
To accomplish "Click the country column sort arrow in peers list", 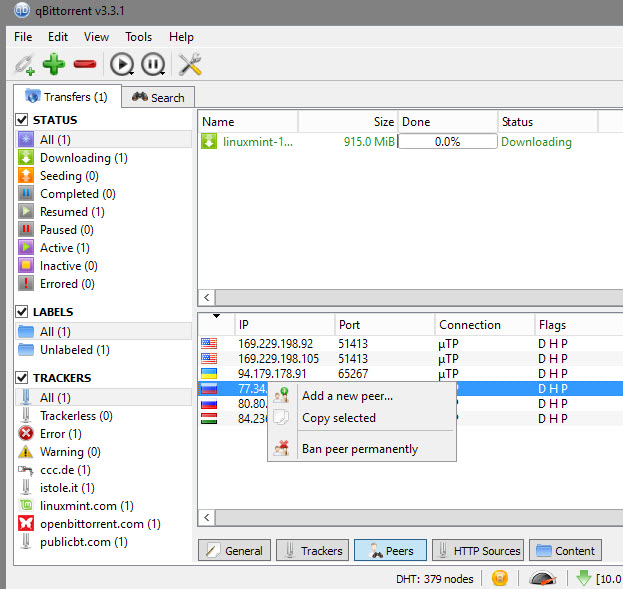I will coord(216,316).
